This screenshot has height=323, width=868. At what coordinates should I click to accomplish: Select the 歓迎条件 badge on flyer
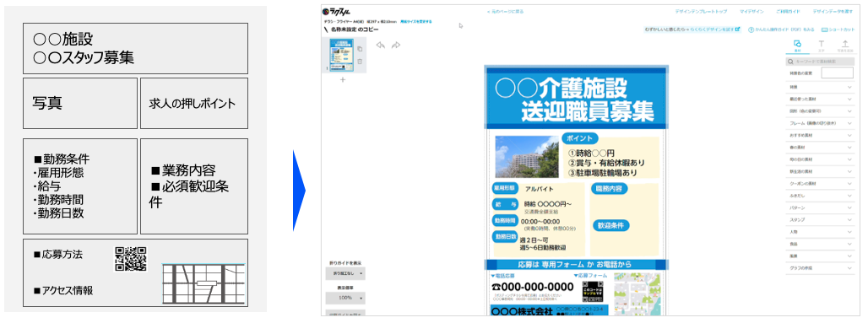tap(611, 226)
